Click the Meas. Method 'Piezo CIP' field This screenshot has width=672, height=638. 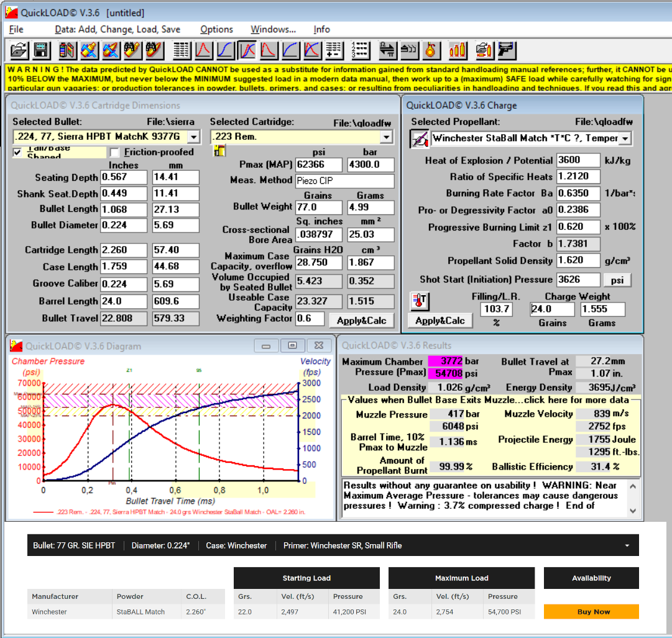point(345,181)
